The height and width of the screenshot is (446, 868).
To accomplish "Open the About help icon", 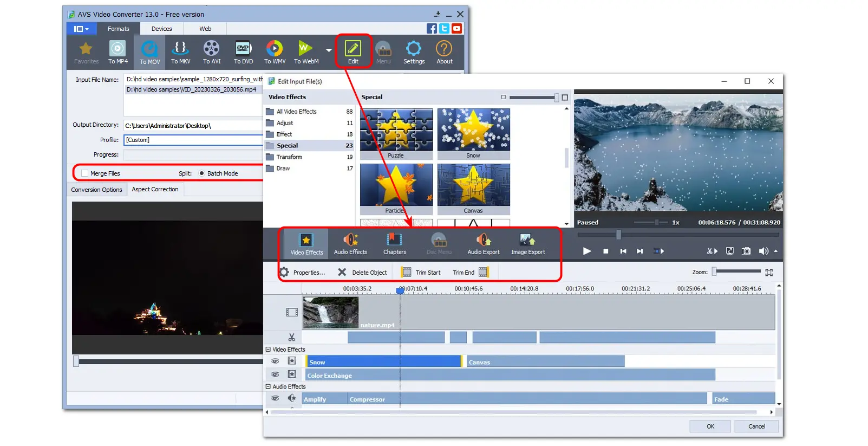I will (x=444, y=52).
